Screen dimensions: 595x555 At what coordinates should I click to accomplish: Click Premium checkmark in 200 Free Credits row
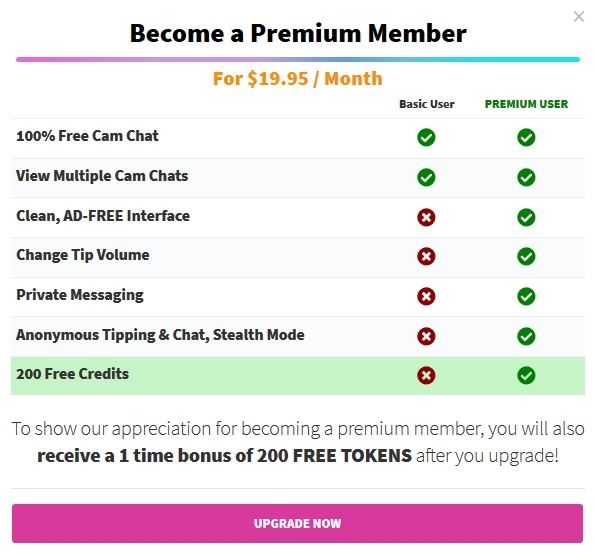526,375
